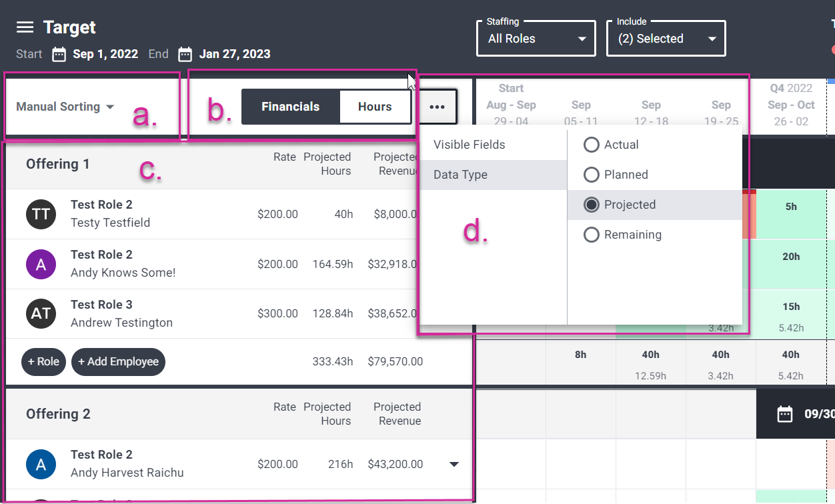Viewport: 835px width, 504px height.
Task: Click Andy Harvest Raichu's avatar
Action: coord(41,463)
